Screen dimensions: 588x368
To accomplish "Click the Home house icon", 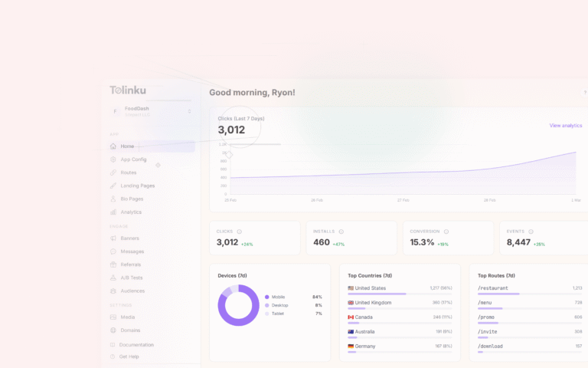I will point(113,146).
